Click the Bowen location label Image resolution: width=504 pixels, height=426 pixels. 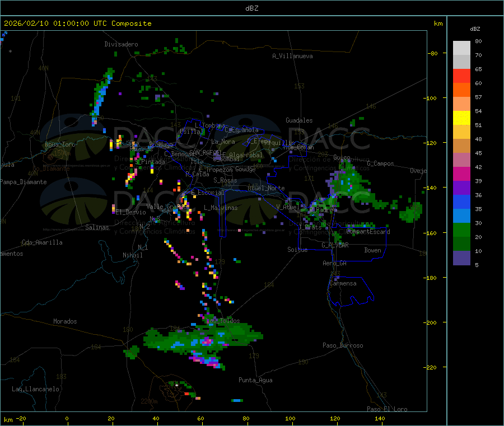373,250
